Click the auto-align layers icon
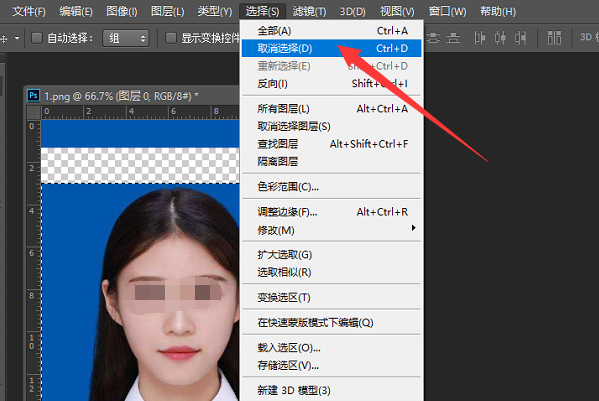Viewport: 599px width, 401px height. 554,38
